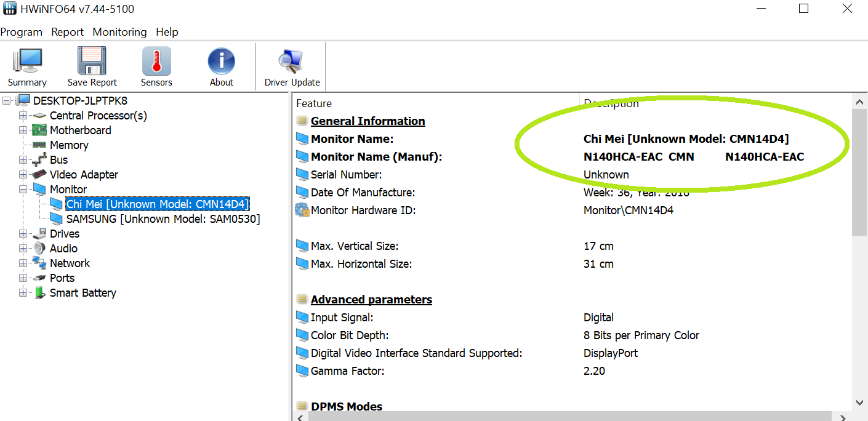Click the Memory module icon

click(x=39, y=145)
